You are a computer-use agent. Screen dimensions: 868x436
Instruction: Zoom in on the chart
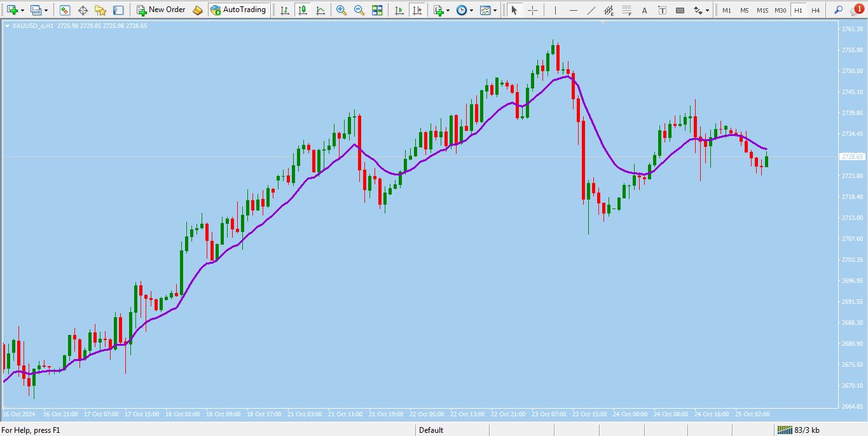click(341, 10)
